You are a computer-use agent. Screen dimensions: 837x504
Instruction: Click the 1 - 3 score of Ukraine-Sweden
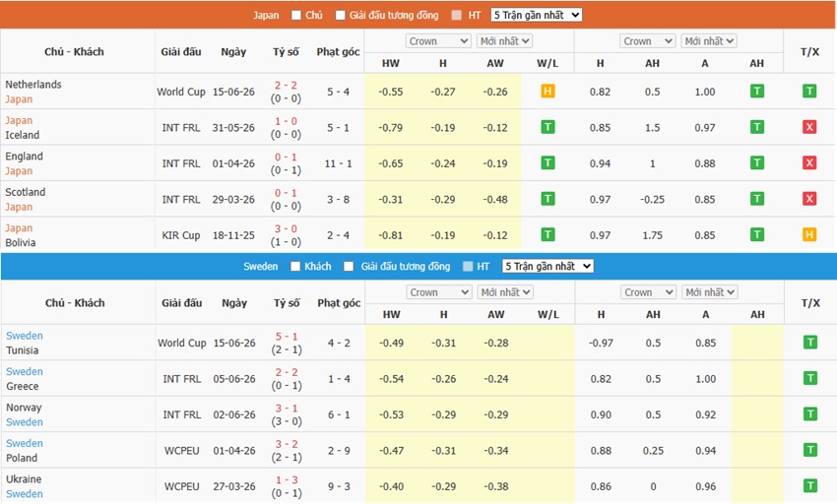(x=287, y=479)
